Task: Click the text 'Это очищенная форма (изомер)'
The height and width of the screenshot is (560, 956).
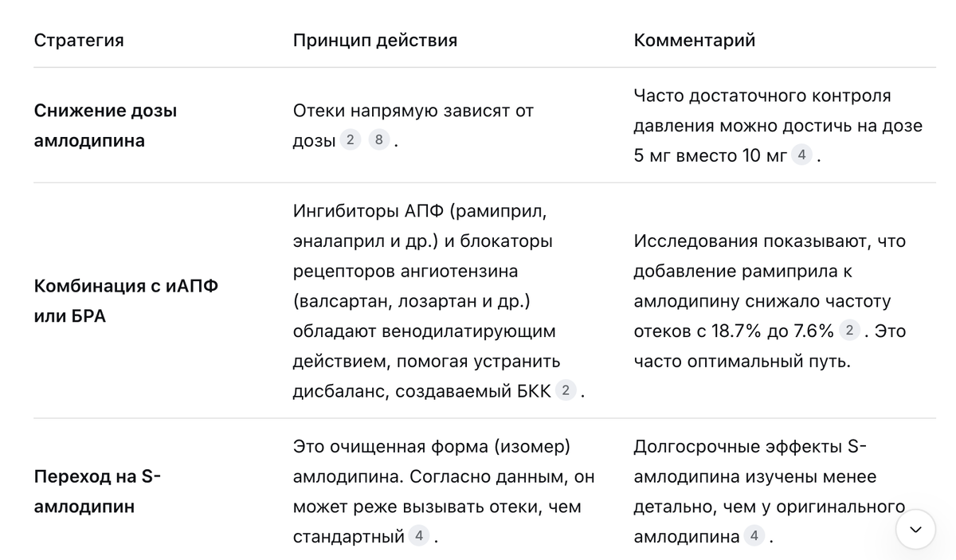Action: 432,447
